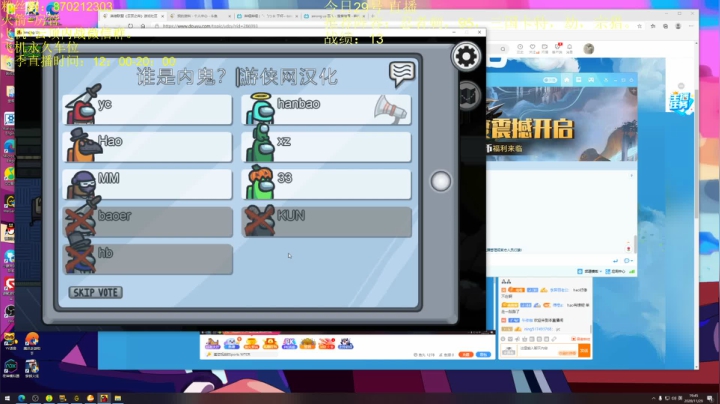The width and height of the screenshot is (720, 404).
Task: Click the search magnifier on Douyu header
Action: 503,49
